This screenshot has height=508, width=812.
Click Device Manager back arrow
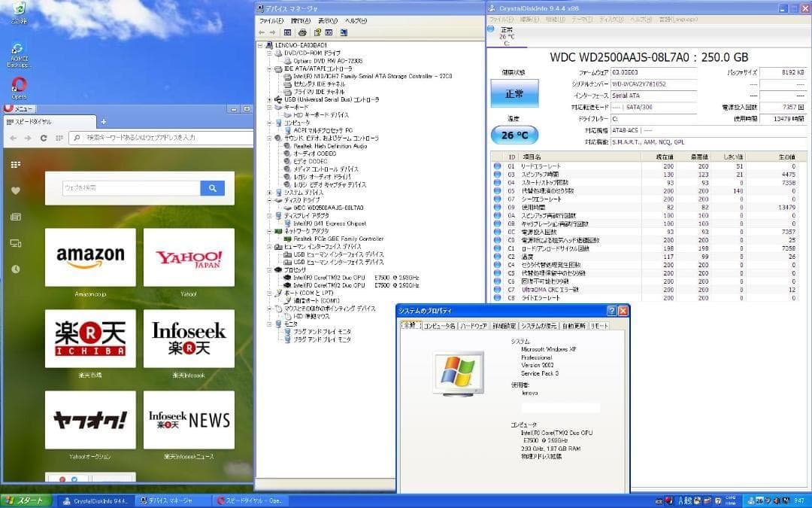click(x=262, y=32)
